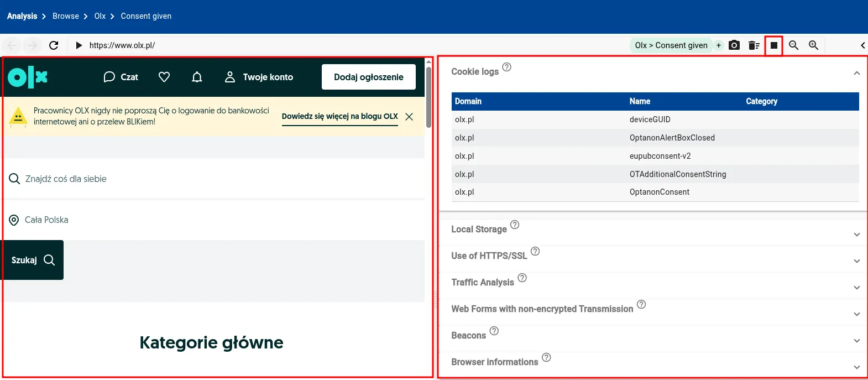Click the zoom in magnifier icon
This screenshot has width=868, height=380.
[813, 45]
